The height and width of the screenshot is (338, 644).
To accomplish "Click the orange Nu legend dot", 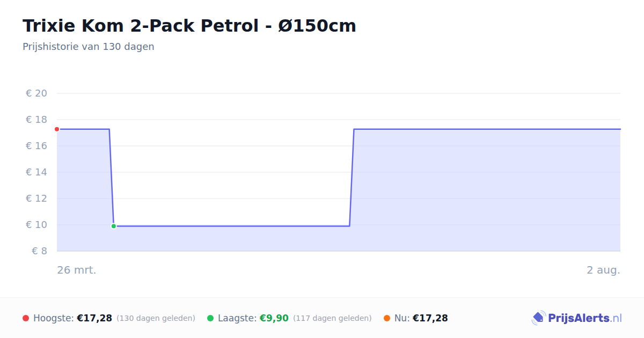I will (x=387, y=318).
